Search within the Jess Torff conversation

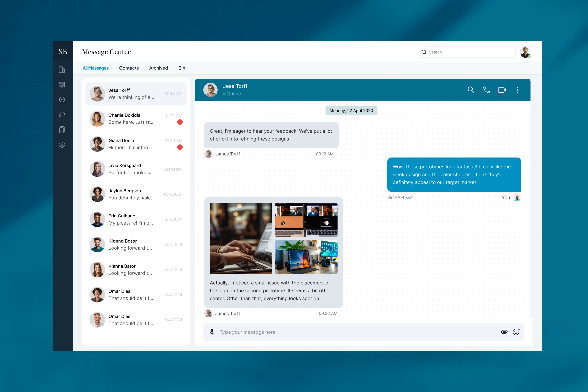471,90
